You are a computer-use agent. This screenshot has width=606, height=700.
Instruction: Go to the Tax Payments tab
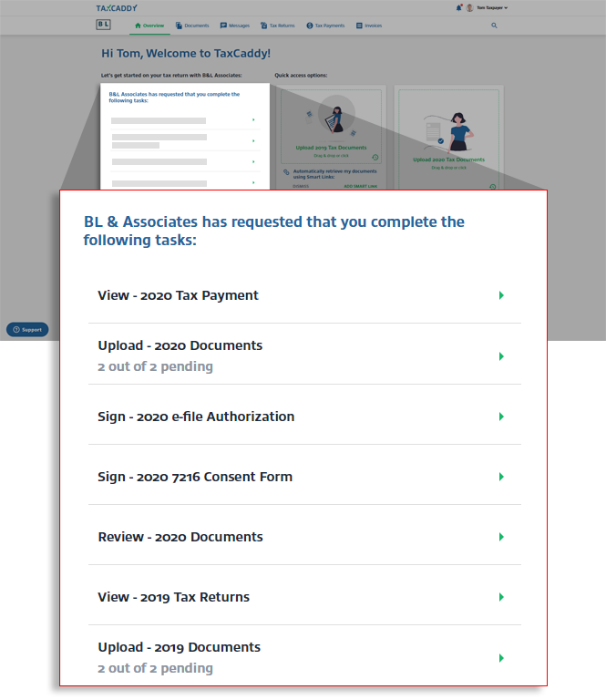point(325,26)
